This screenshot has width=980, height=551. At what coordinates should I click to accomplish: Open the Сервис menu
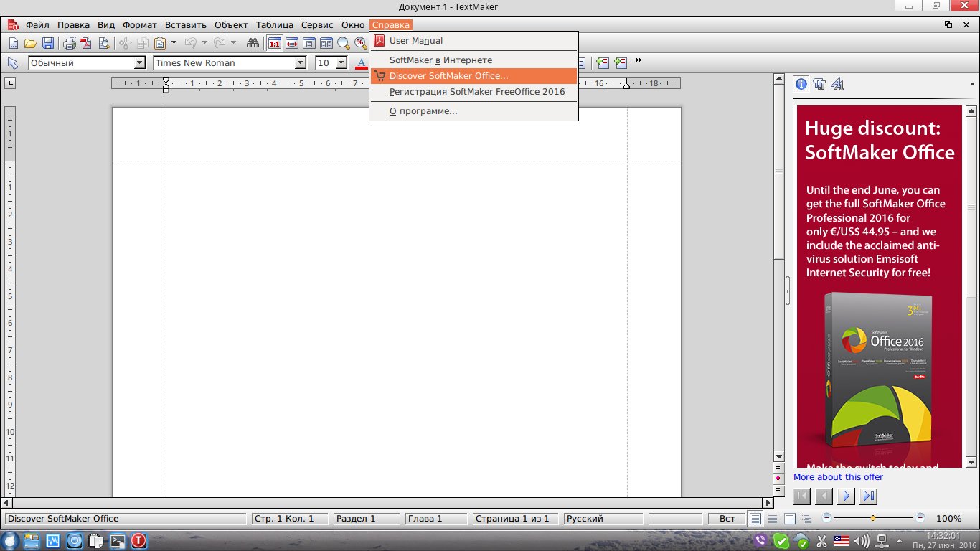pos(317,25)
